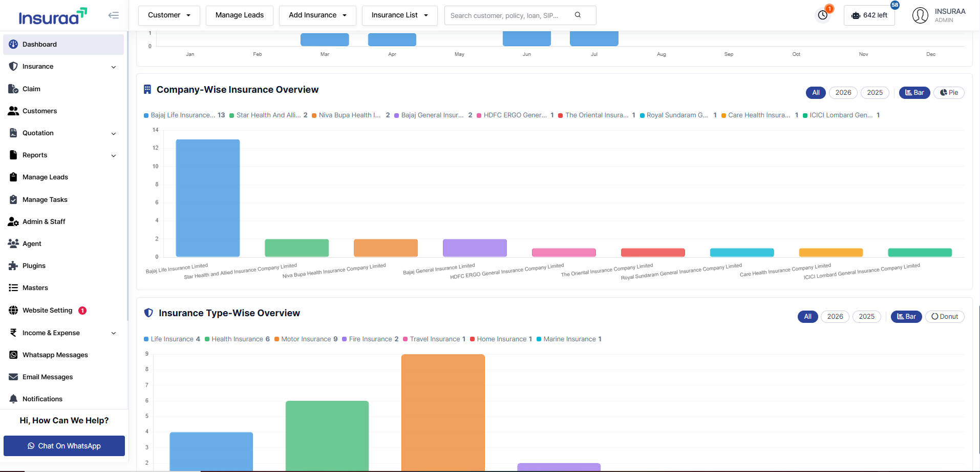
Task: Click the Income & Expense rupee icon
Action: (13, 333)
